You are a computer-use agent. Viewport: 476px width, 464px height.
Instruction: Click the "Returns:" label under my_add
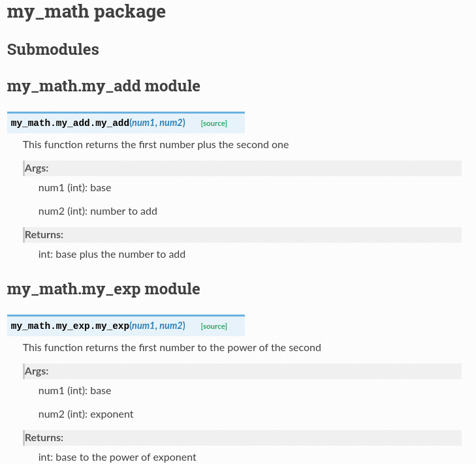(44, 235)
